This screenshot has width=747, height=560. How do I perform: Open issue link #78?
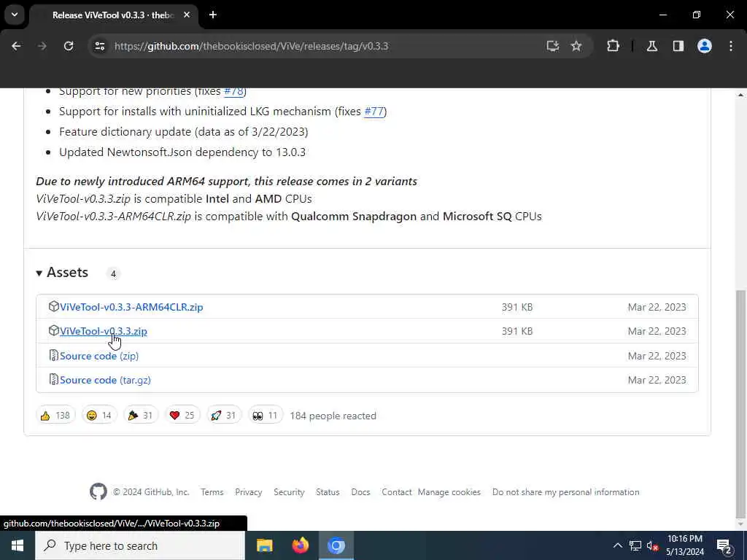click(233, 91)
